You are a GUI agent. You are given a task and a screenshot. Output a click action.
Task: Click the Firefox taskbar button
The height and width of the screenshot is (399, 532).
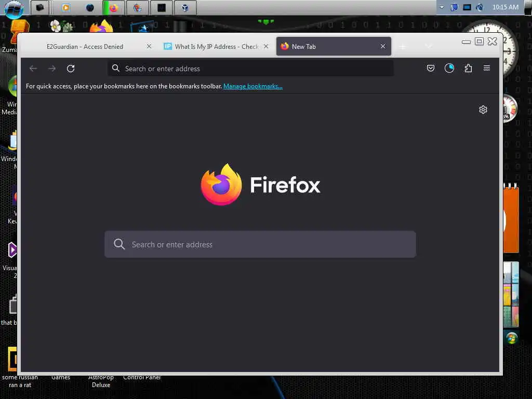click(114, 7)
